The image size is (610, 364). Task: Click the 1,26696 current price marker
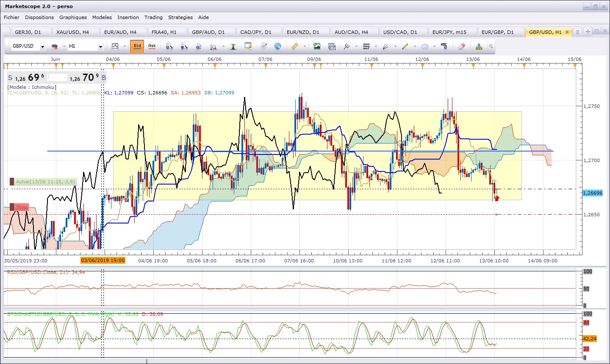(x=592, y=193)
